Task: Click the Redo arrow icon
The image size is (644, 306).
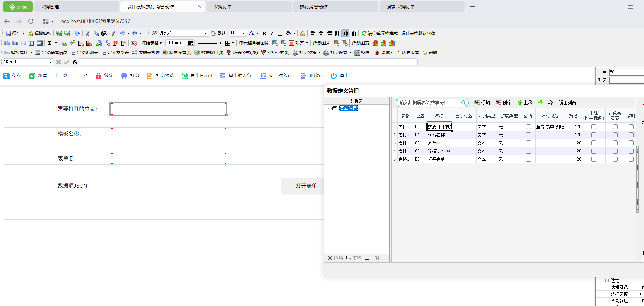Action: click(135, 34)
